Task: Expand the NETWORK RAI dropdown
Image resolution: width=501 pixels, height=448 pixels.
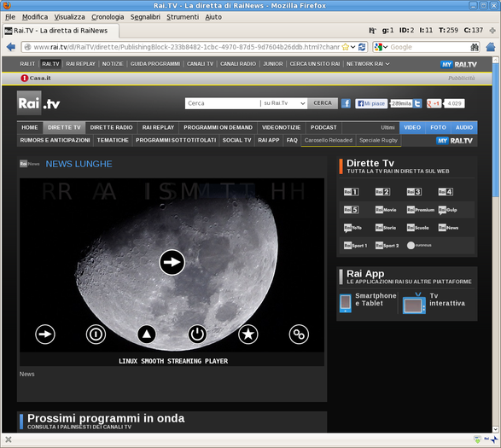Action: (368, 64)
